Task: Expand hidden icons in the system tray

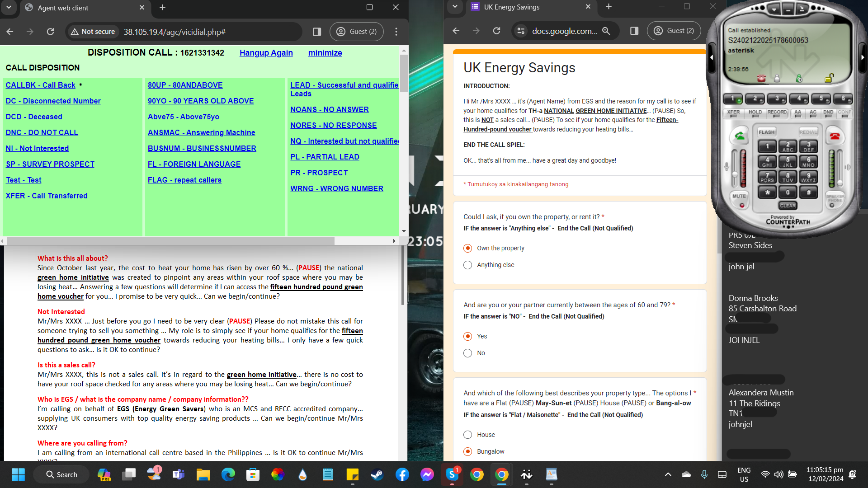Action: pos(668,474)
